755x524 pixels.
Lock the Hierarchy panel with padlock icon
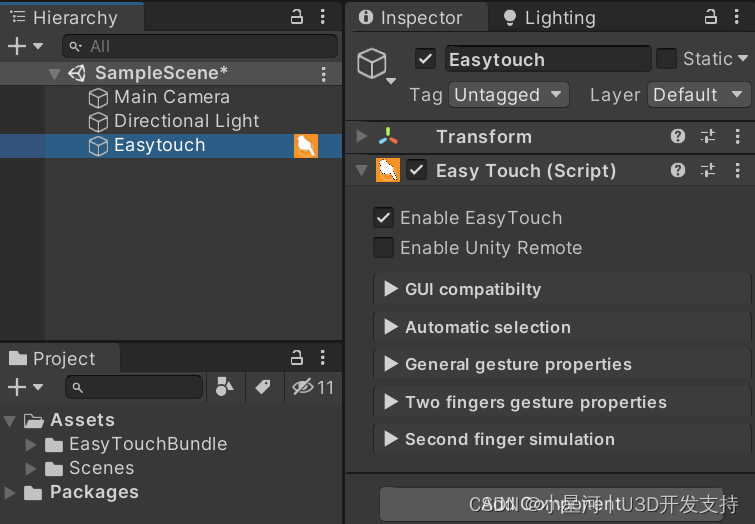click(297, 17)
